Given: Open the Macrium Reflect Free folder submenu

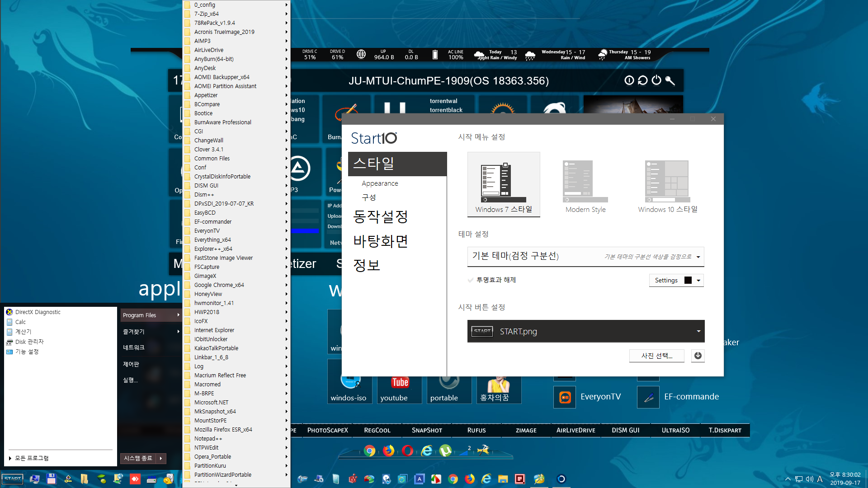Looking at the screenshot, I should [236, 375].
